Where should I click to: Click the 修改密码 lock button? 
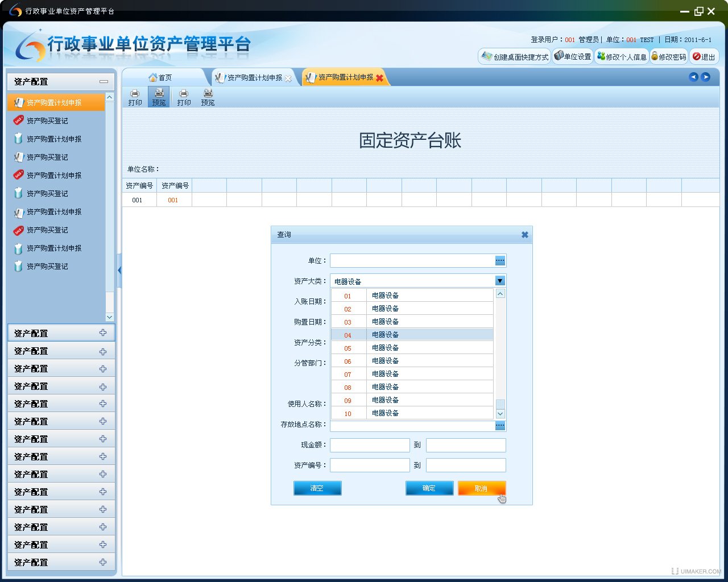[669, 57]
